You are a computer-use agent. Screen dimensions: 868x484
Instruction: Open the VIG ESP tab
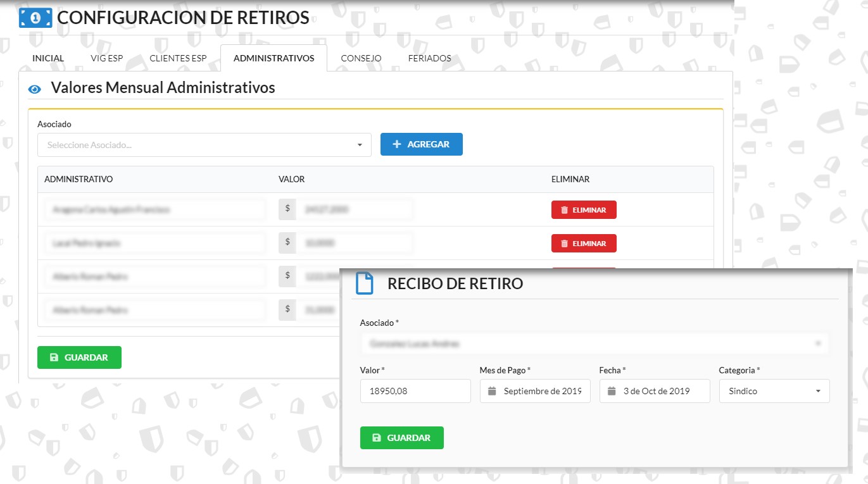pyautogui.click(x=107, y=58)
